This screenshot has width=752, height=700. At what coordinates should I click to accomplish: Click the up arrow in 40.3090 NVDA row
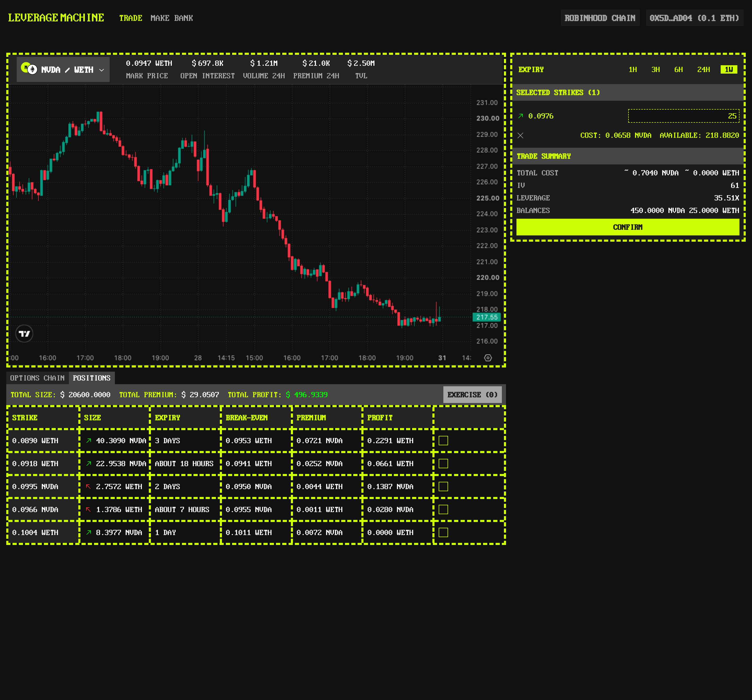coord(89,441)
